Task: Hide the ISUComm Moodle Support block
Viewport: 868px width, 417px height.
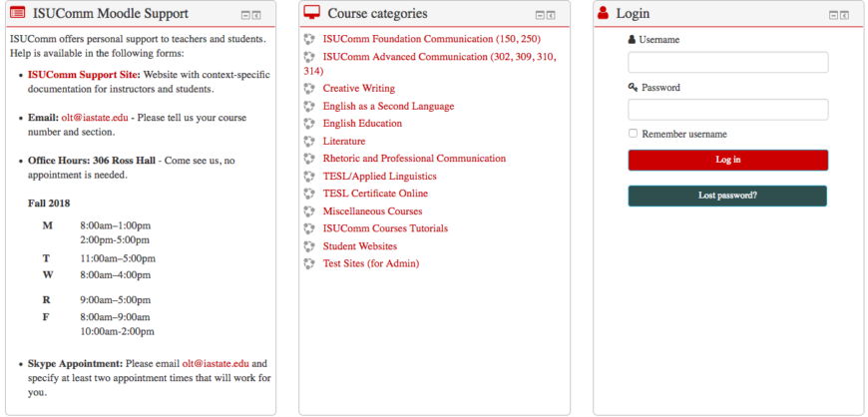Action: pyautogui.click(x=245, y=15)
